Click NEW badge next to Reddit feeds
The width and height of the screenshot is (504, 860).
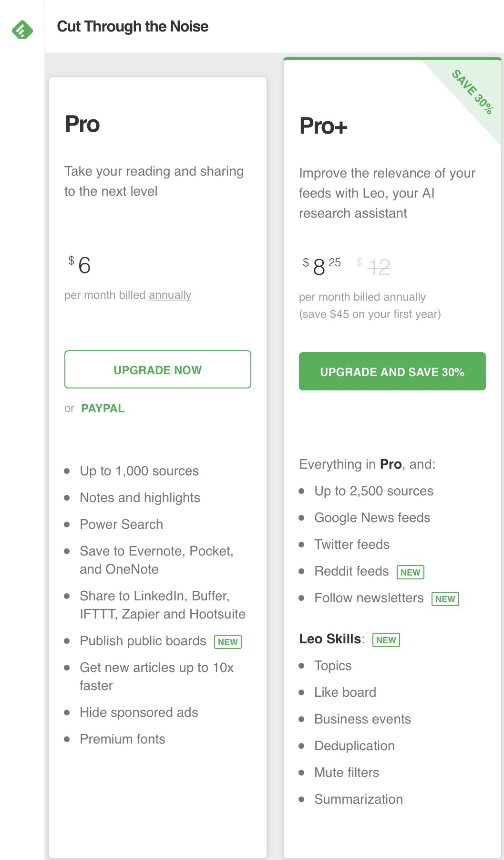(x=411, y=572)
